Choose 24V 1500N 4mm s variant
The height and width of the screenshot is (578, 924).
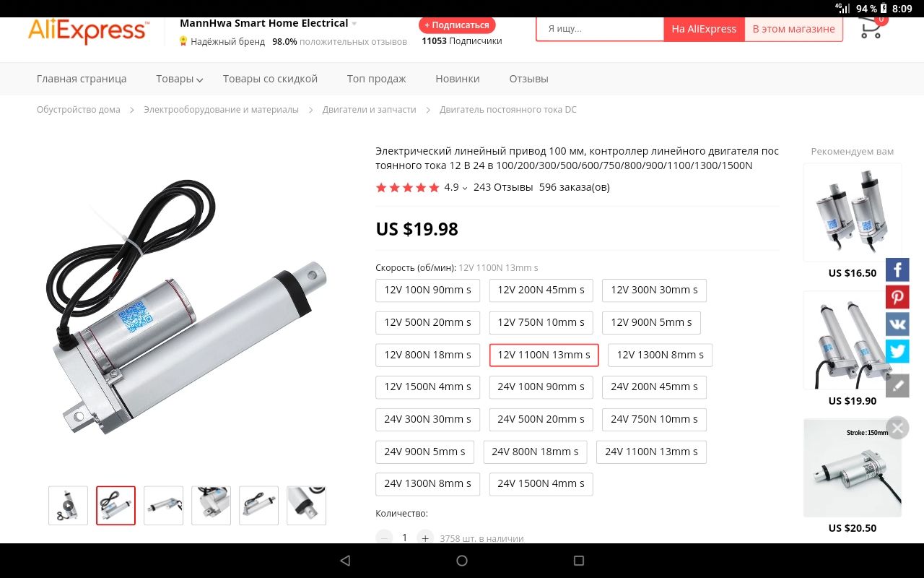coord(541,483)
